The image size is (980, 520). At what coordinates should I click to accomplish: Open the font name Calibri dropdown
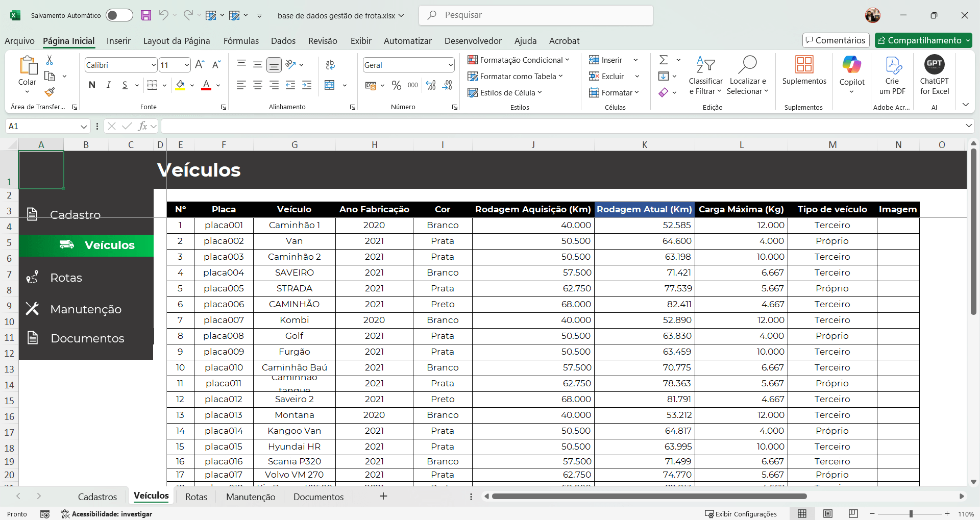(x=153, y=65)
